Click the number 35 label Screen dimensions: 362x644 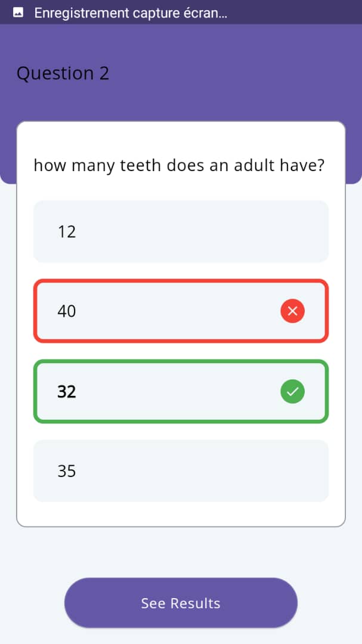pos(67,471)
